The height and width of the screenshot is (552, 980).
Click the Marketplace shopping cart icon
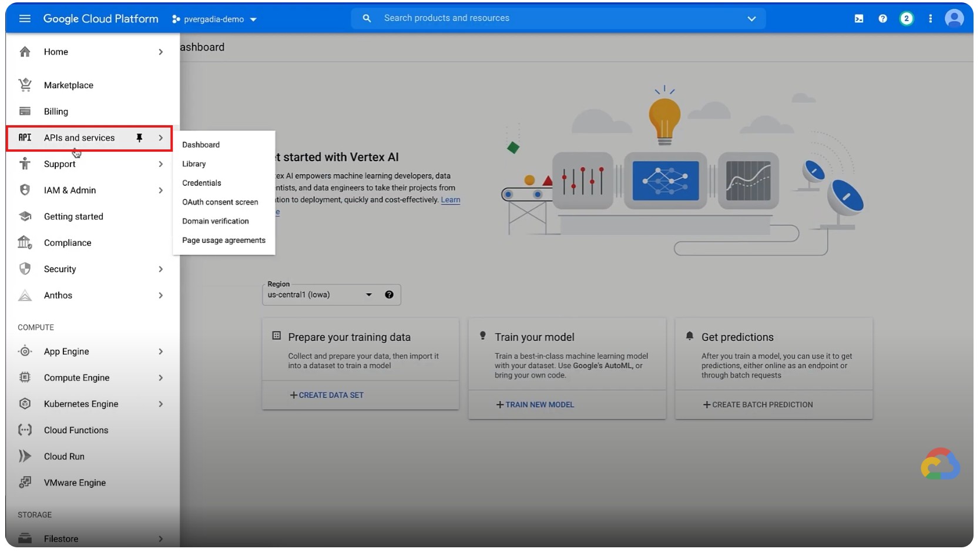click(x=25, y=85)
